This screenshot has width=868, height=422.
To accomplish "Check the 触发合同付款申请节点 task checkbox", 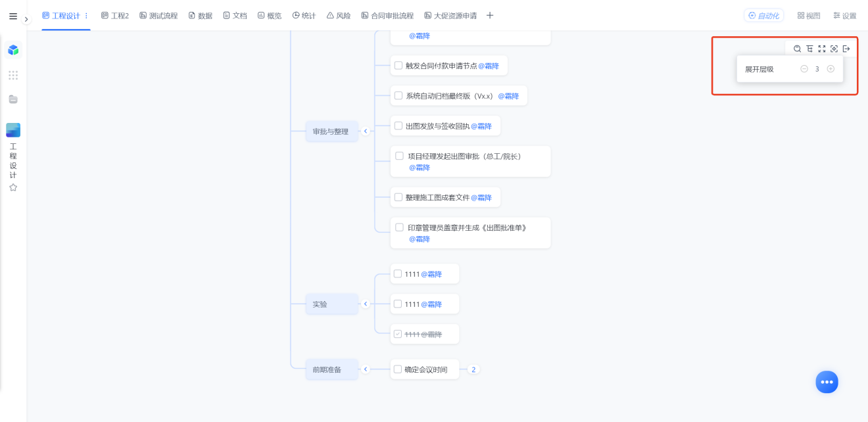I will 398,66.
